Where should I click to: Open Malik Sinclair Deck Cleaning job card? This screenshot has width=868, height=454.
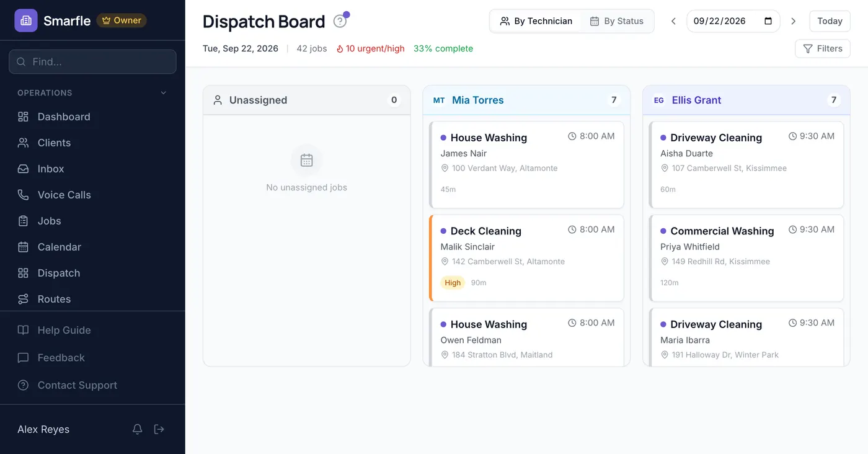[x=526, y=258]
